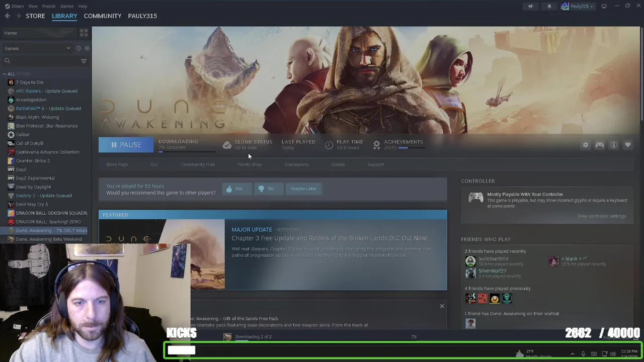Open the announcements megaphone icon
Screen dimensions: 644x362
click(x=530, y=6)
